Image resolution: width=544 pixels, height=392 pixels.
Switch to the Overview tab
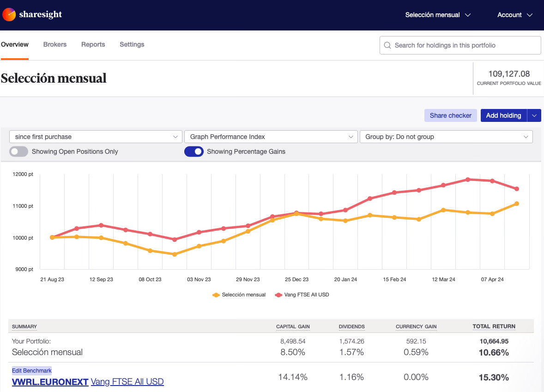click(x=15, y=44)
